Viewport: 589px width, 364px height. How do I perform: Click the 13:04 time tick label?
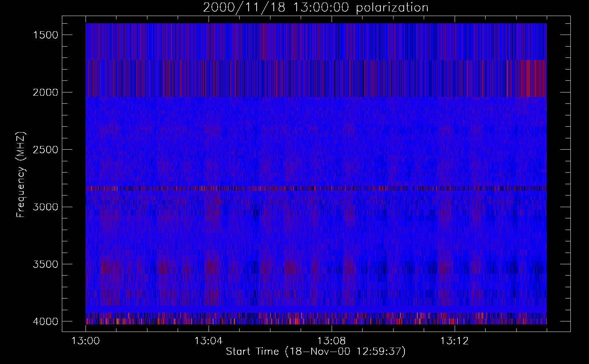coord(208,341)
